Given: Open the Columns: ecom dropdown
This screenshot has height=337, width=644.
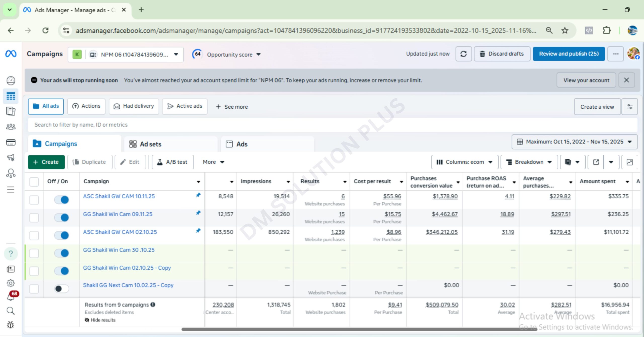Looking at the screenshot, I should tap(464, 162).
